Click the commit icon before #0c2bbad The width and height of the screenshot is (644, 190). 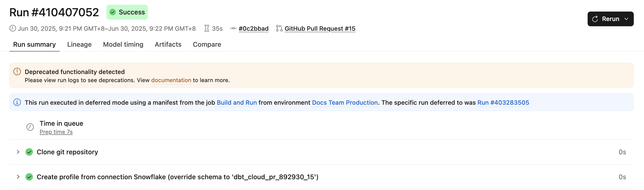tap(233, 29)
